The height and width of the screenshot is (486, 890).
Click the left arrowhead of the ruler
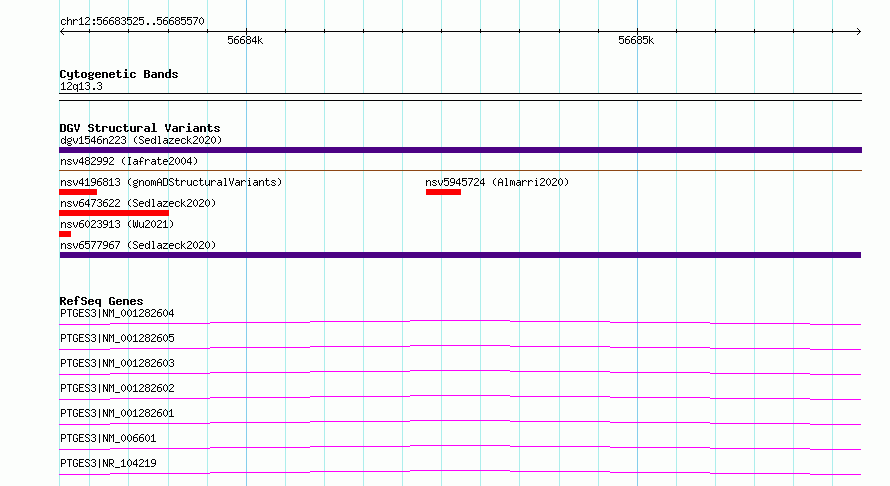(x=62, y=32)
